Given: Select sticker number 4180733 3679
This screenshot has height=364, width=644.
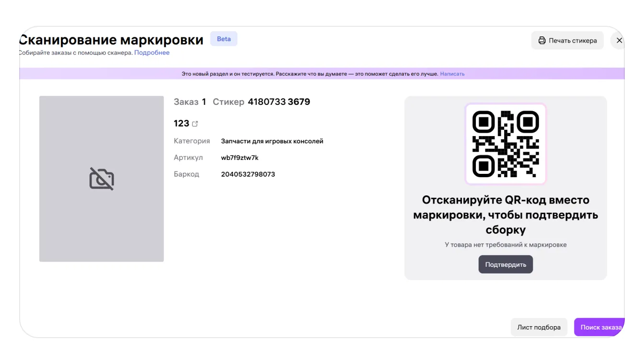Looking at the screenshot, I should (x=279, y=102).
